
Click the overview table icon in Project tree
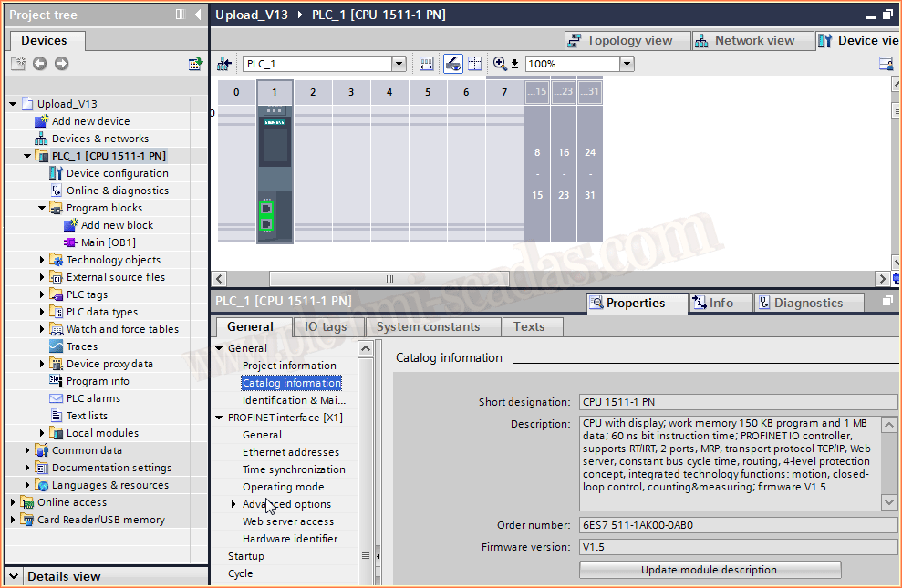click(x=195, y=63)
